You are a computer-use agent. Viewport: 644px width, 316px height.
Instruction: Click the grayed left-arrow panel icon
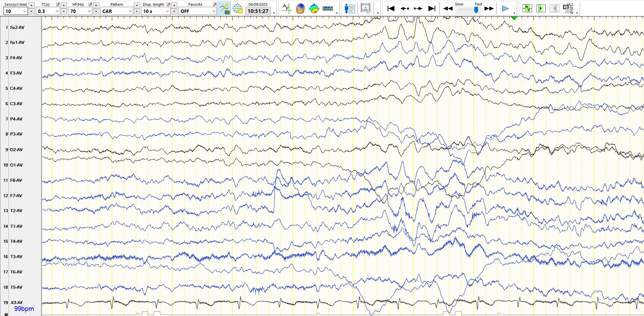pos(554,8)
